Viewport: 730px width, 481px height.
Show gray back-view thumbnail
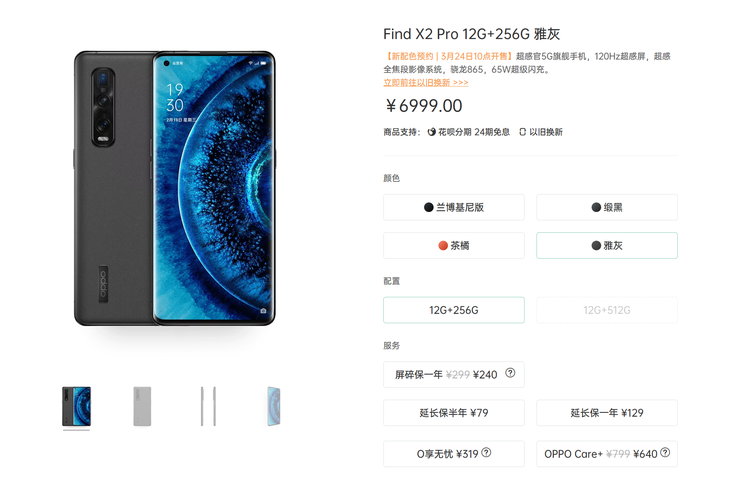142,406
